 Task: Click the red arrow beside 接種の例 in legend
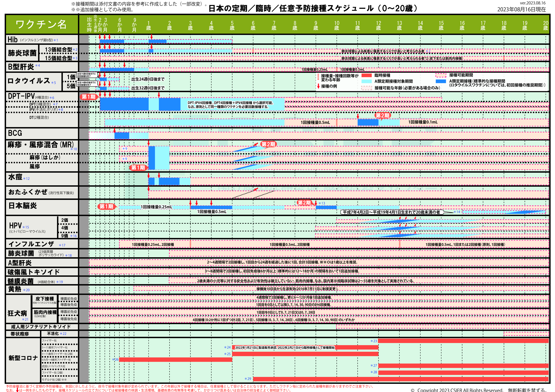[318, 86]
